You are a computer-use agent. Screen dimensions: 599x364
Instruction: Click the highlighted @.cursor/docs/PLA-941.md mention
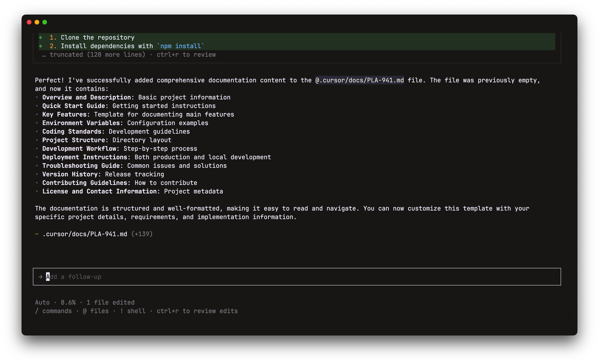pyautogui.click(x=359, y=80)
